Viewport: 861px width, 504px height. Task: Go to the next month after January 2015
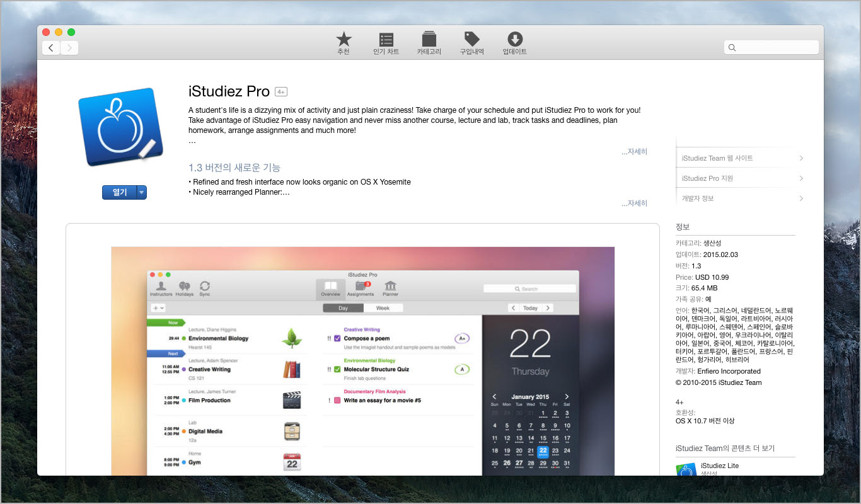click(567, 397)
